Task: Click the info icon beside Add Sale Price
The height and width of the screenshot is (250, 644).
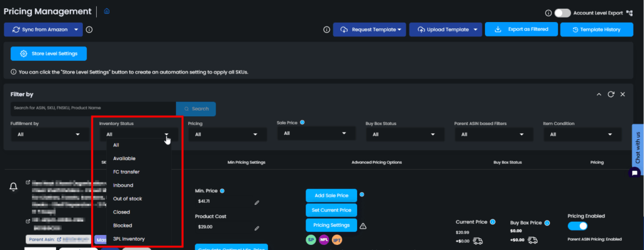Action: click(362, 195)
